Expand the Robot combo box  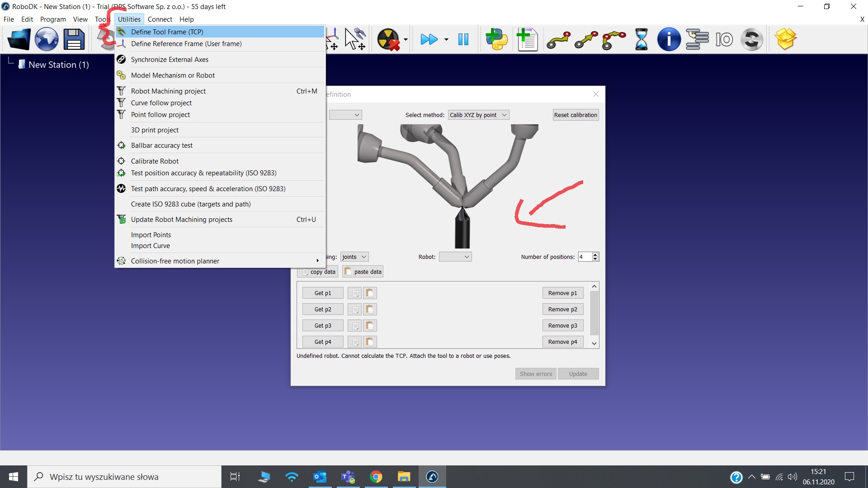pyautogui.click(x=455, y=257)
